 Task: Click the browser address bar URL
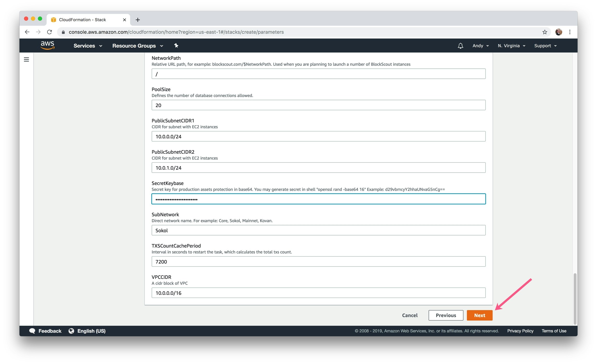(176, 32)
